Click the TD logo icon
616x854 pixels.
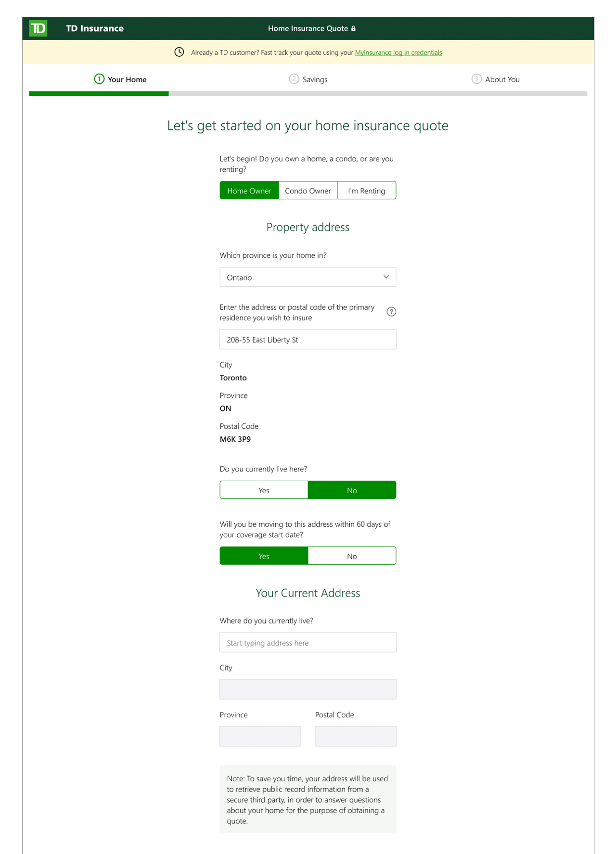[38, 28]
